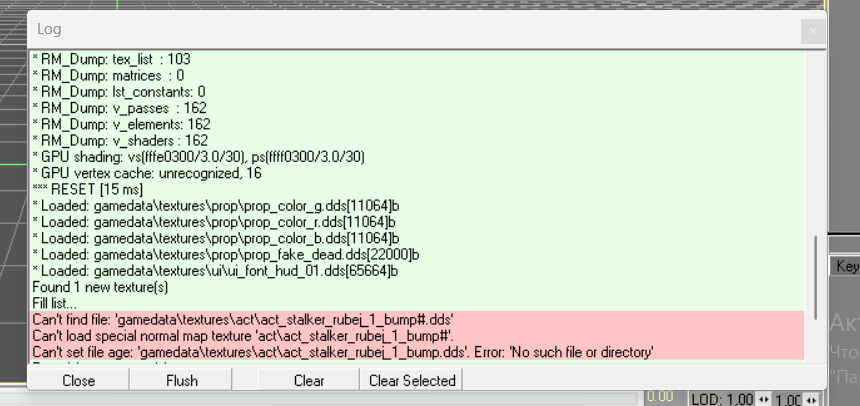
Task: Clear the log with the Clear button
Action: pyautogui.click(x=309, y=380)
